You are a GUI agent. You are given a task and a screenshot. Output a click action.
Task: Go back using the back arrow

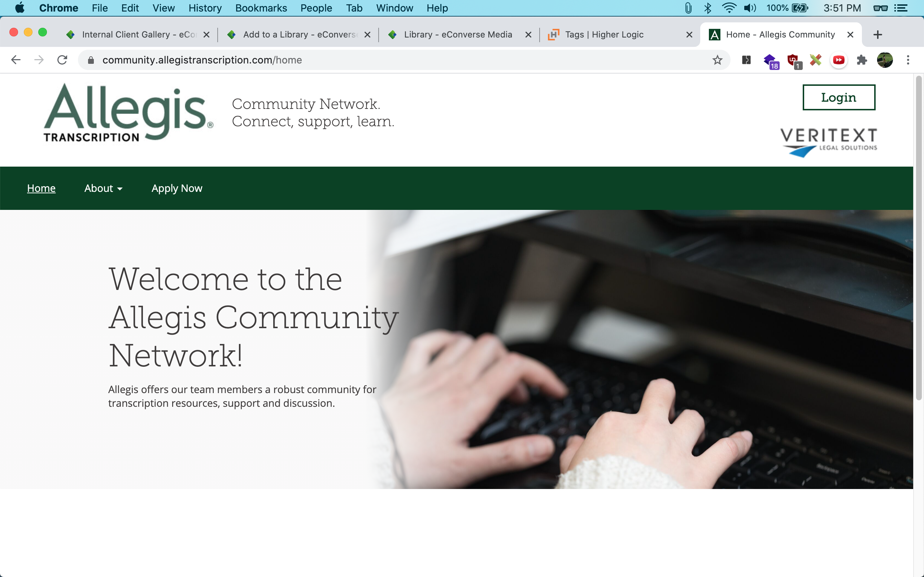point(16,60)
